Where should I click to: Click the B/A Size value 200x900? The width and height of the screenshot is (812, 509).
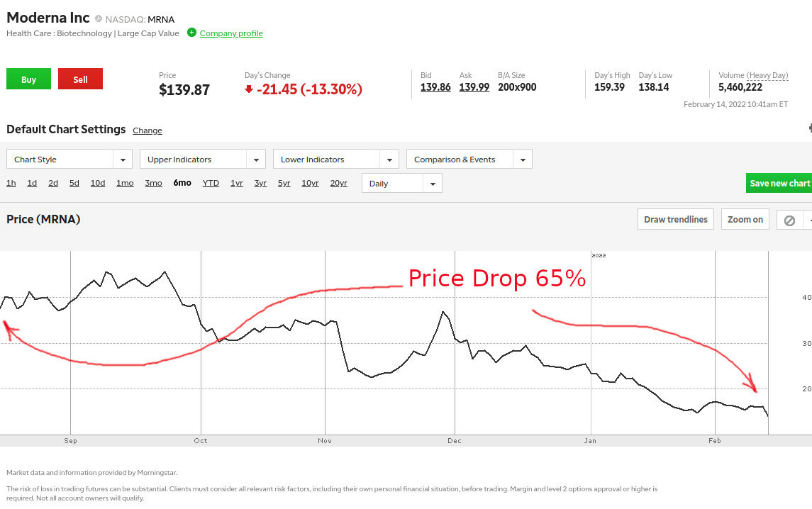point(517,87)
